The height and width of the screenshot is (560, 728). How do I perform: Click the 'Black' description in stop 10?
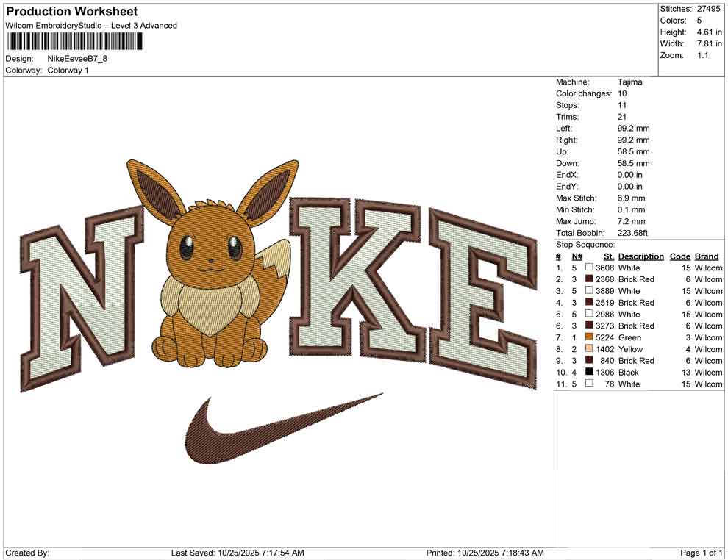[x=628, y=372]
